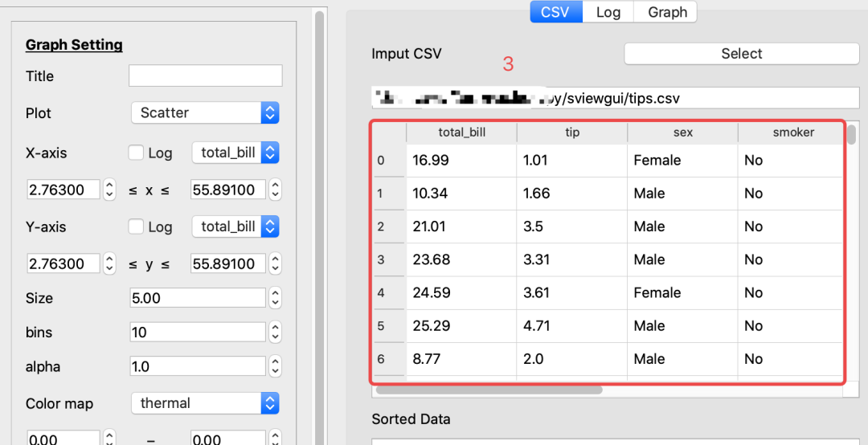This screenshot has width=868, height=445.
Task: Click the Graph Setting panel vertical scrollbar
Action: (x=319, y=227)
